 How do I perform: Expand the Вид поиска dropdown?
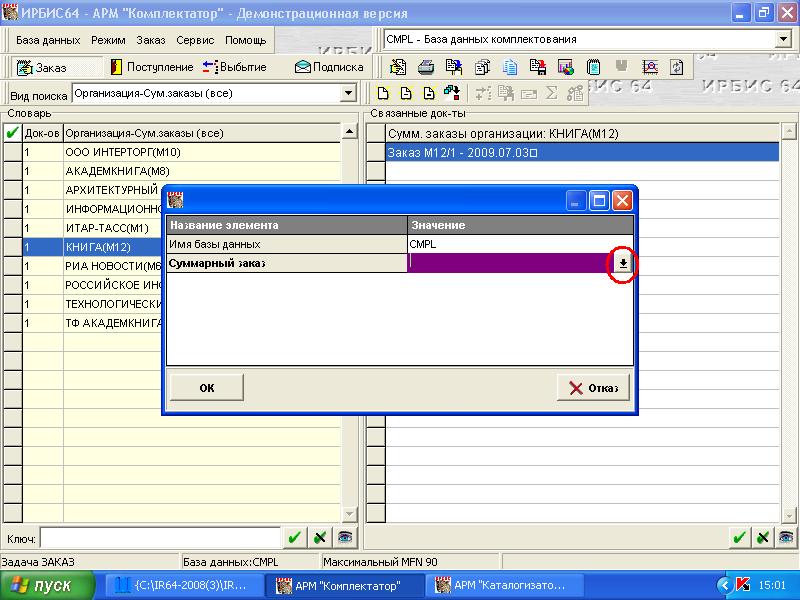[x=348, y=94]
